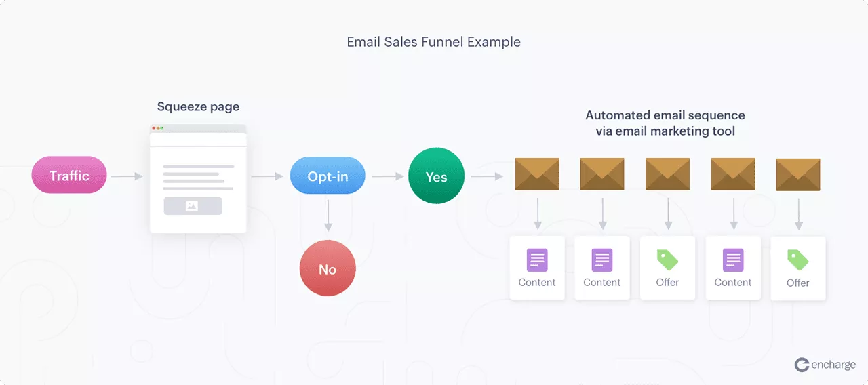Click the green tag icon on the last Offer card
This screenshot has width=868, height=385.
coord(798,260)
